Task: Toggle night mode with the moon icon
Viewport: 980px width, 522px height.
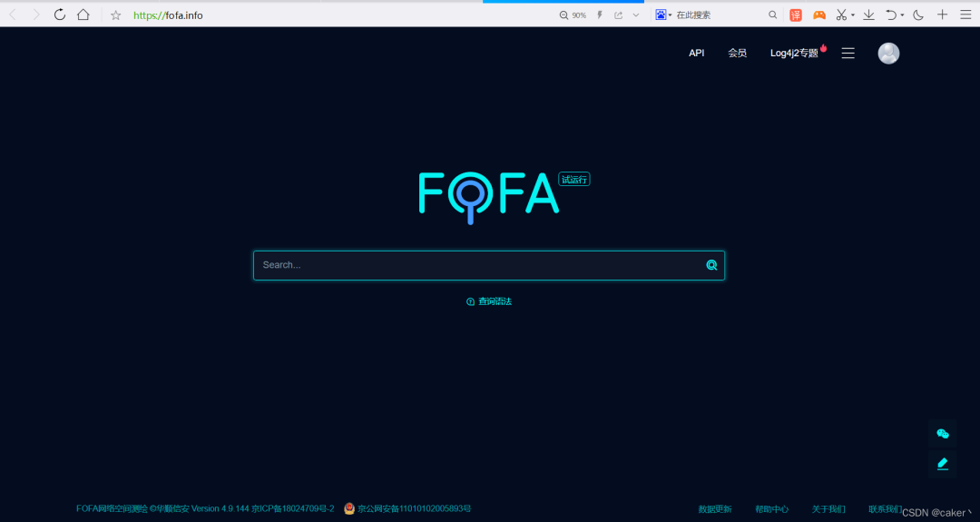Action: (x=918, y=15)
